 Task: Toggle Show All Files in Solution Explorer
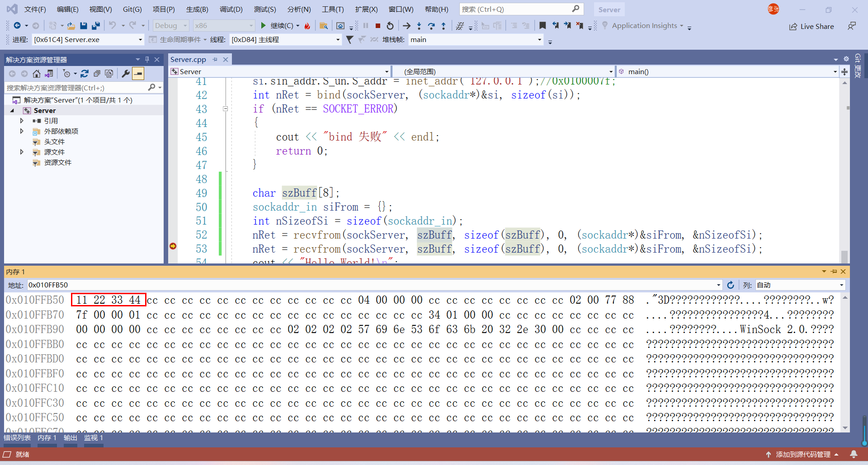pyautogui.click(x=109, y=73)
